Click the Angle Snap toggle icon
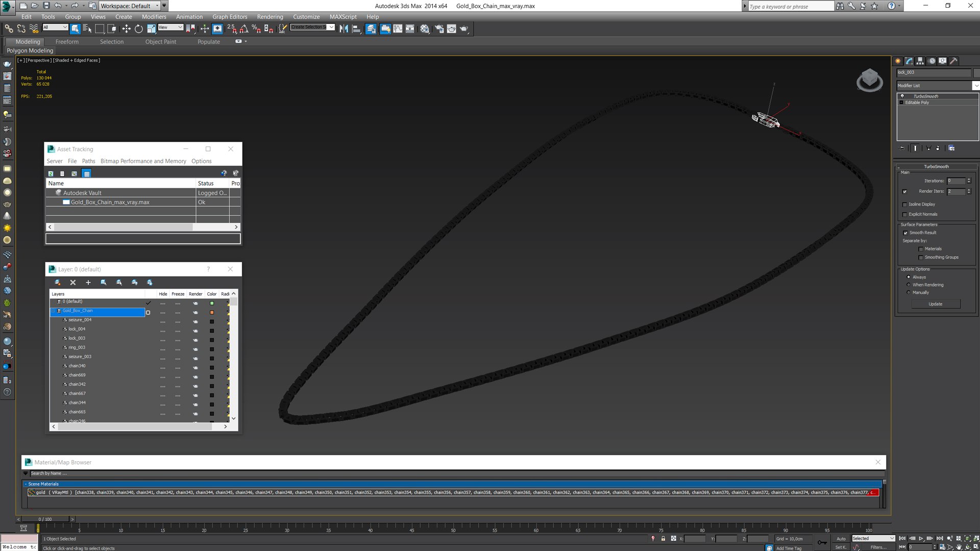This screenshot has height=551, width=980. tap(244, 29)
